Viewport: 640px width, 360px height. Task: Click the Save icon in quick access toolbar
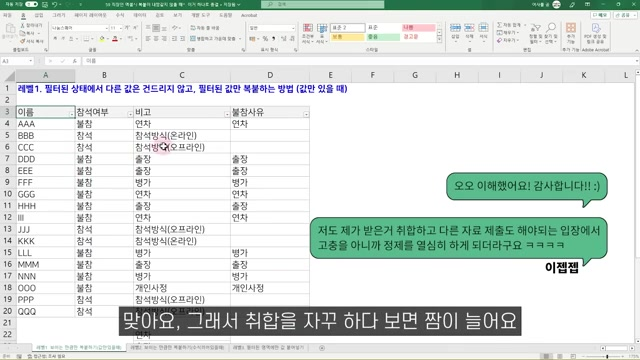point(45,4)
